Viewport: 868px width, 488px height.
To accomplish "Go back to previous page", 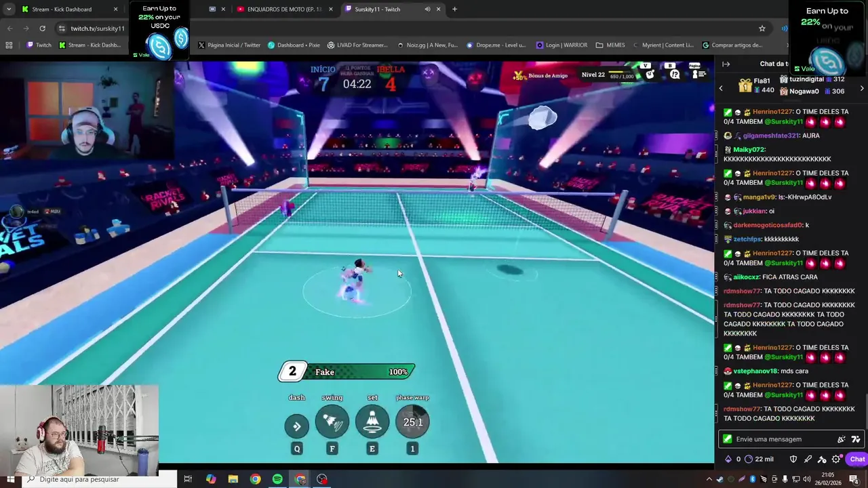I will point(9,28).
